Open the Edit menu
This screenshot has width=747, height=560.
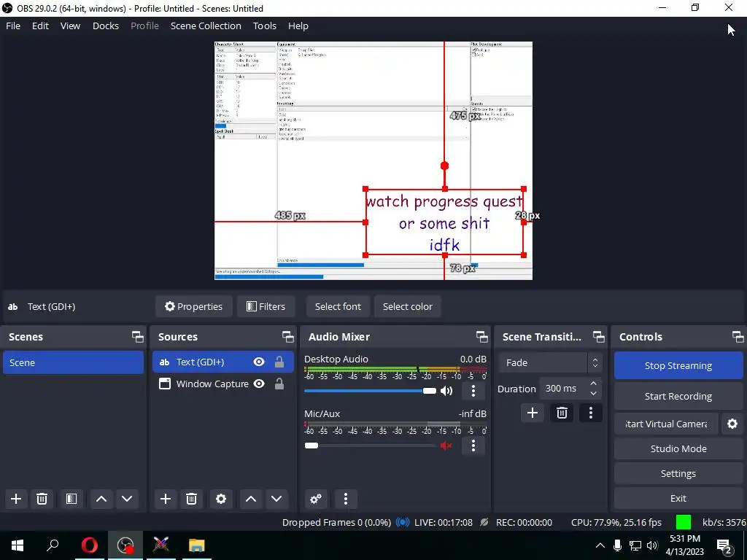[x=41, y=26]
